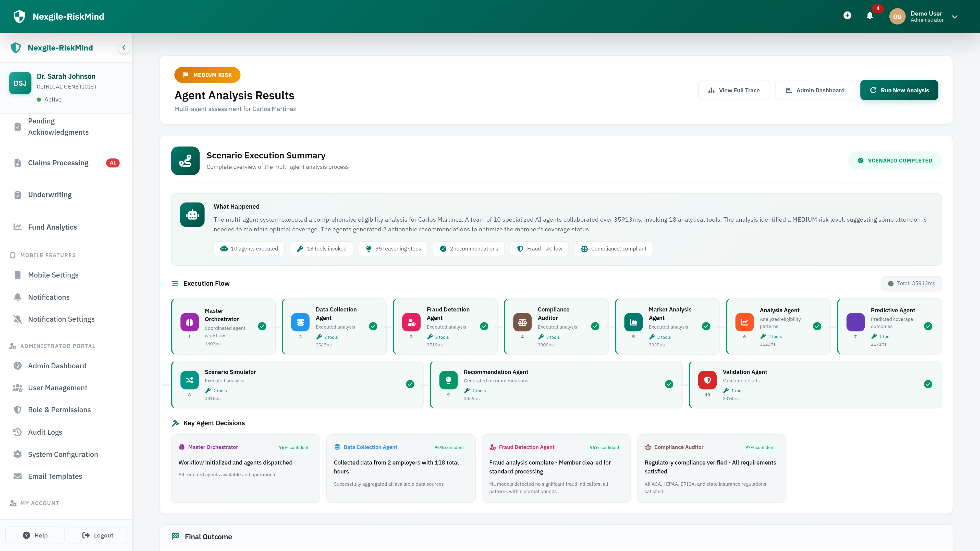Screen dimensions: 980x551
Task: Click the notification bell icon
Action: pyautogui.click(x=870, y=16)
